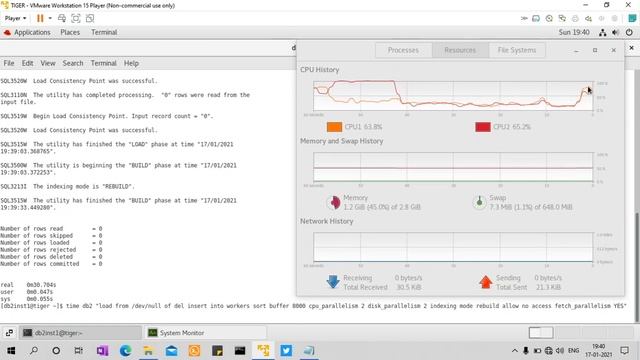The image size is (640, 360).
Task: Open the terminal File menu
Action: pyautogui.click(x=9, y=63)
